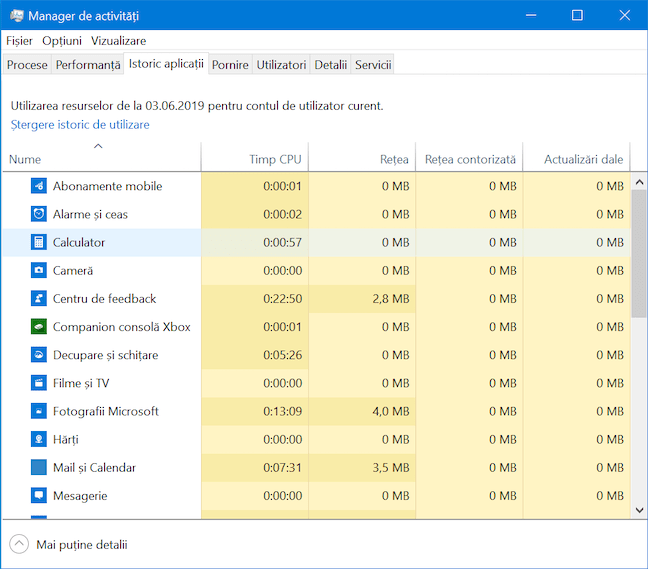Screen dimensions: 648x569
Task: Open the Vizualizare menu
Action: pos(119,41)
